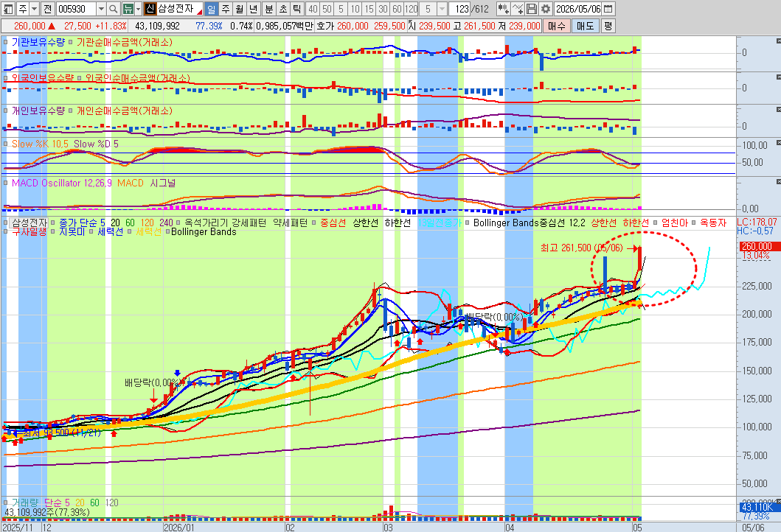Screen dimensions: 781x532
Task: Switch to 분 minute chart
Action: point(269,8)
